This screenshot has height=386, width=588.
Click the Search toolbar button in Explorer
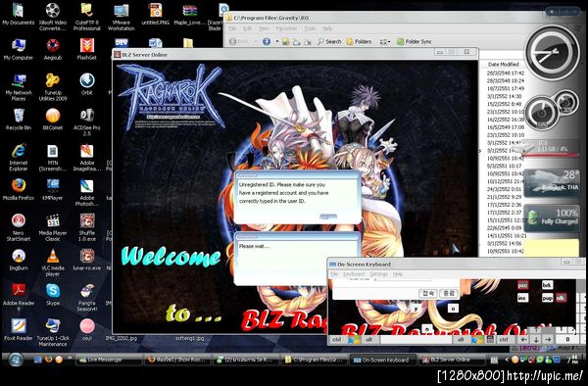(329, 41)
